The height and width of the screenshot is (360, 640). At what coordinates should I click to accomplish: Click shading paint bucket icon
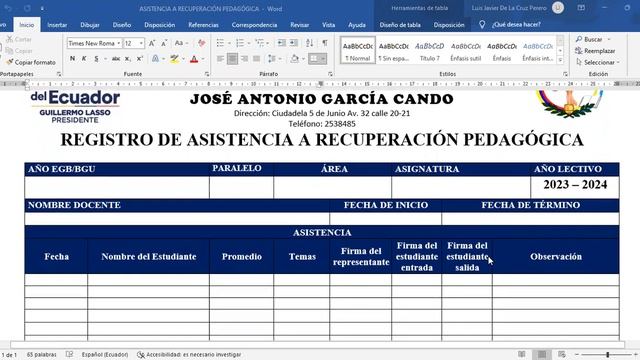pos(294,59)
